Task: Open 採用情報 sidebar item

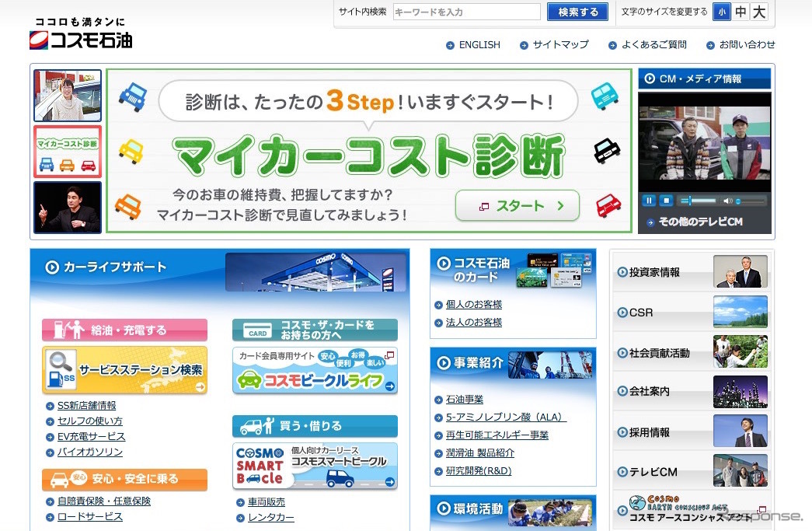Action: (x=692, y=431)
